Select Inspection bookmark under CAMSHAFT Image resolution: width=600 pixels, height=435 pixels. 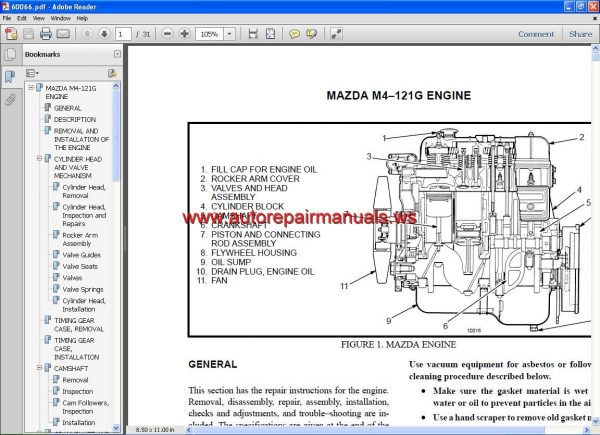coord(78,391)
